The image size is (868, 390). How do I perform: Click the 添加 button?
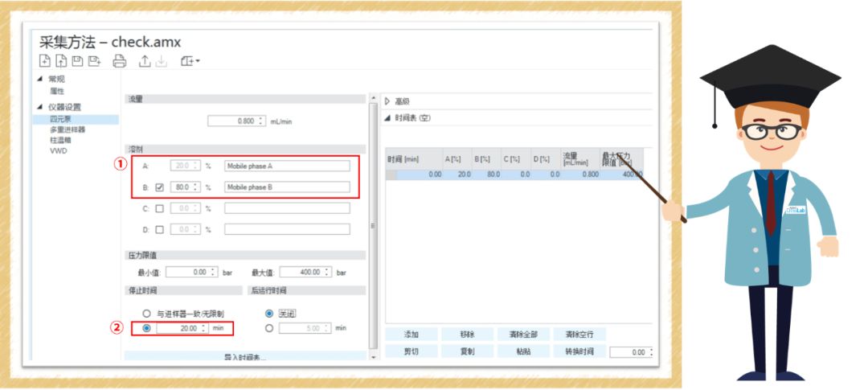click(x=411, y=335)
